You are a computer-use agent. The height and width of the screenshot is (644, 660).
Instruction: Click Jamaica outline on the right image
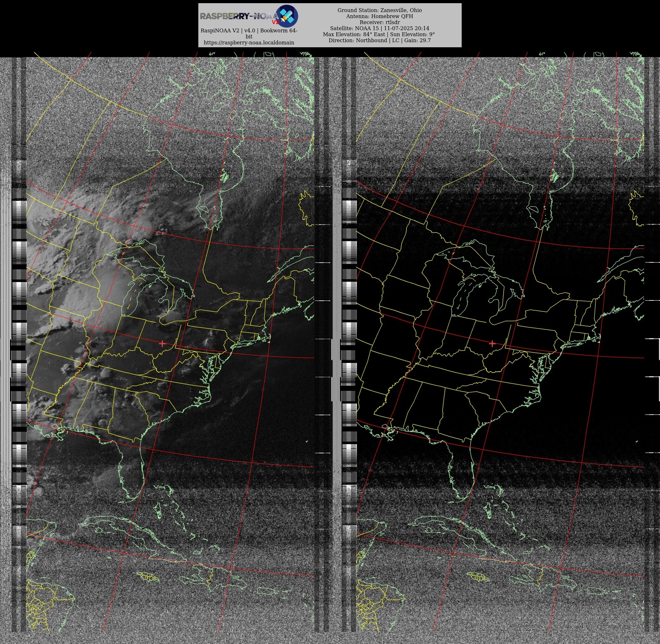pos(478,577)
